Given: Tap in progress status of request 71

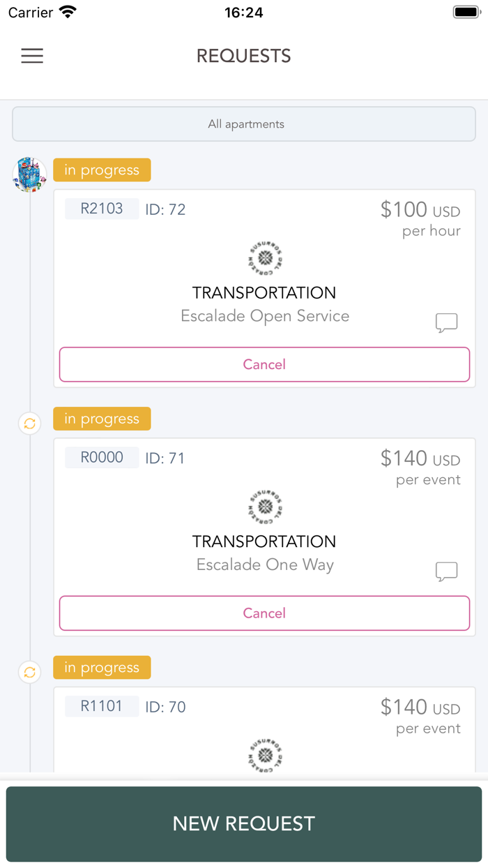Looking at the screenshot, I should pos(102,419).
